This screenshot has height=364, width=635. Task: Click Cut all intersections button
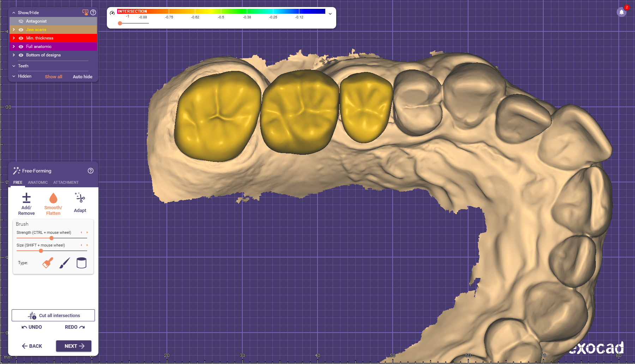coord(53,315)
